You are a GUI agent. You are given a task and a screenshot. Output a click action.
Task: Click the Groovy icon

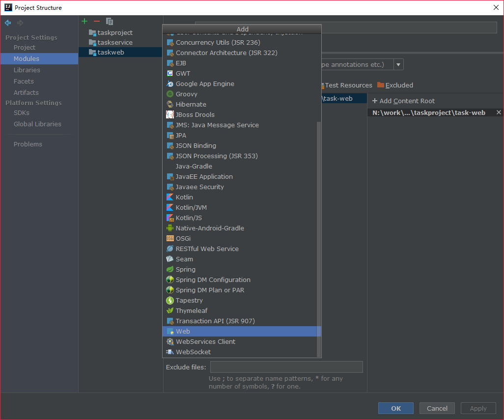[x=170, y=94]
